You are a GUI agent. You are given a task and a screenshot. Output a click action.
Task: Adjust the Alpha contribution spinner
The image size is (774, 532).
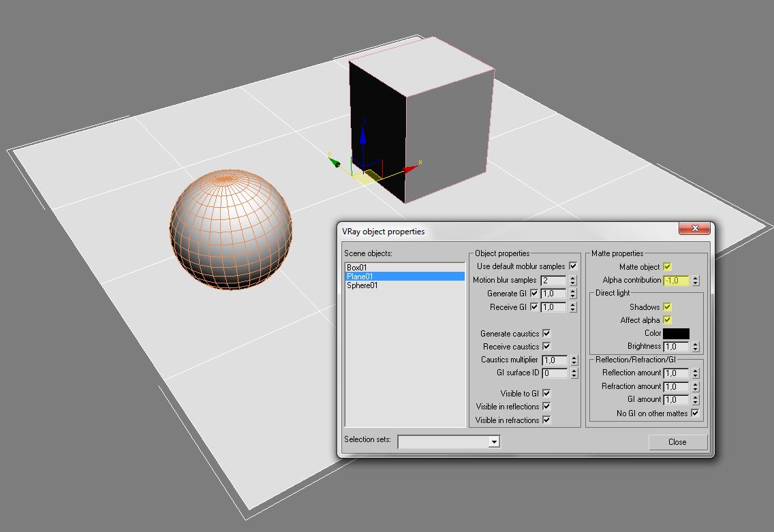tap(696, 281)
